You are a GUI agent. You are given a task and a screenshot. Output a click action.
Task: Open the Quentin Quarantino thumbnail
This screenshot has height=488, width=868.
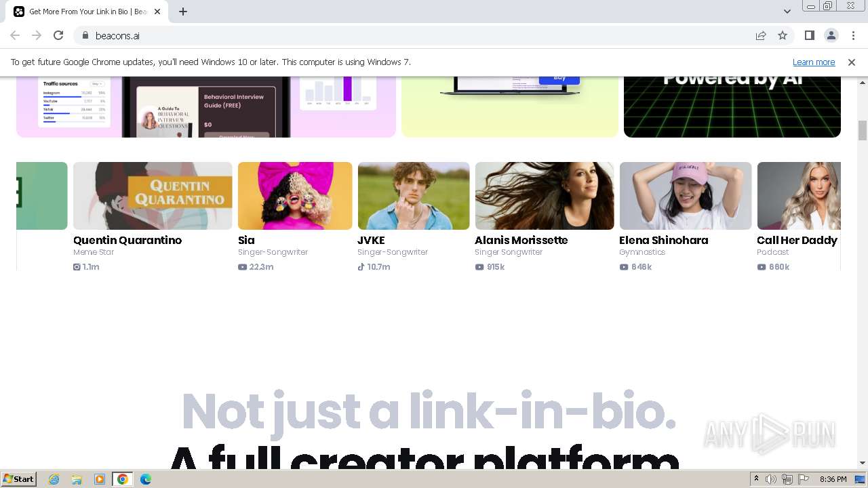153,196
